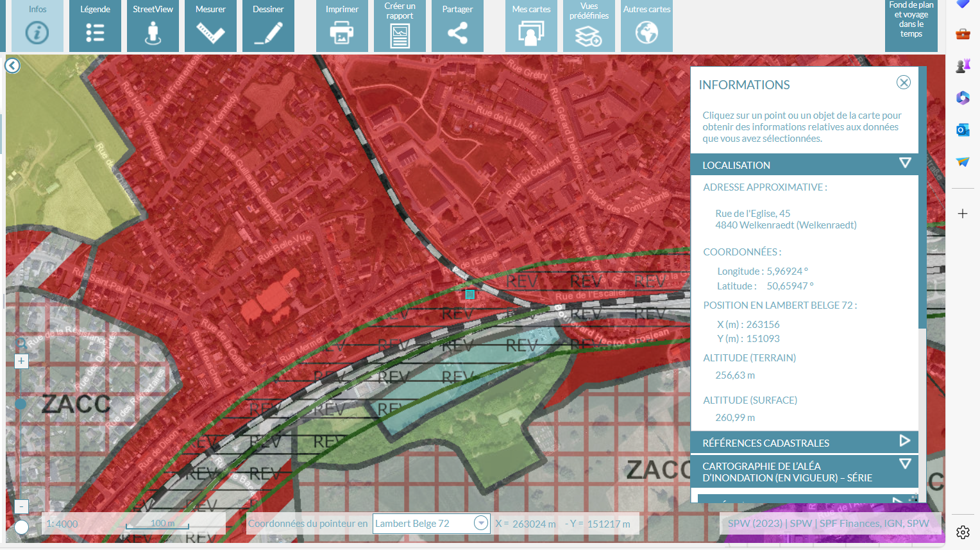Open the Dessiner drawing tool

coord(268,26)
